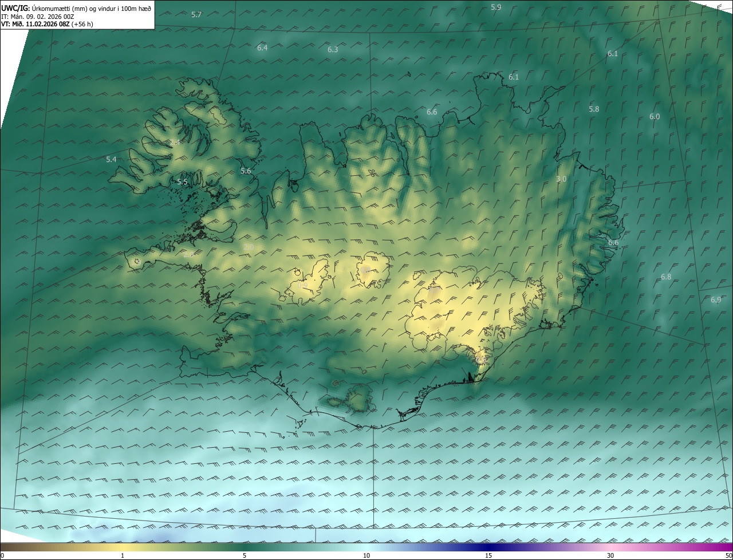Click the map value label '6.9'
733x560 pixels.
coord(716,299)
